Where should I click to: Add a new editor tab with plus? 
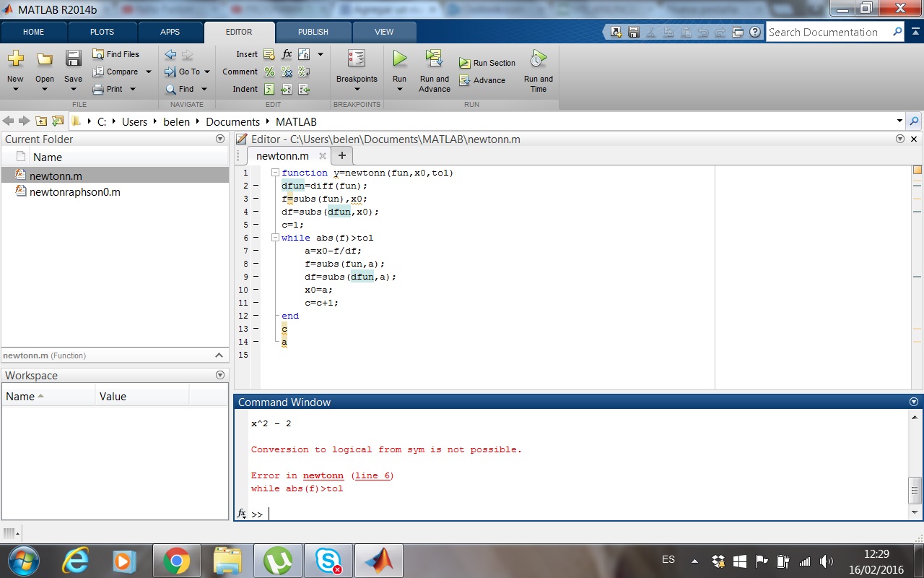click(x=342, y=155)
